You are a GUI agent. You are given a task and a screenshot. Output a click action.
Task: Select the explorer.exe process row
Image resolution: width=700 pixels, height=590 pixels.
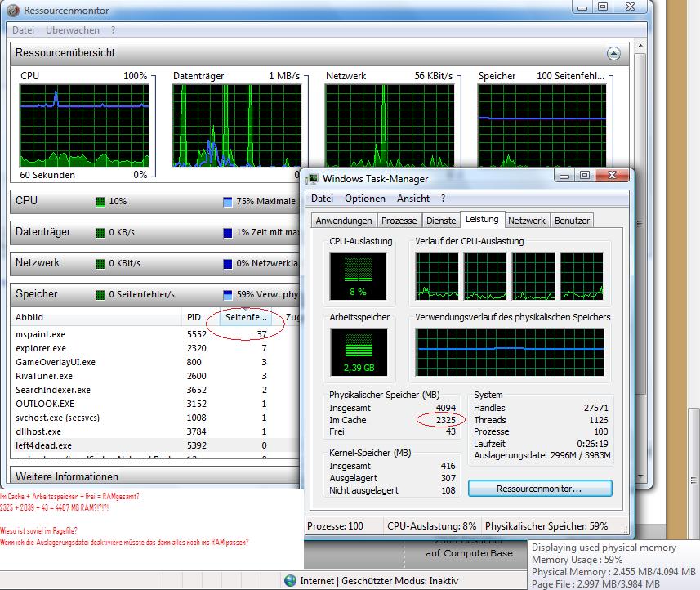tap(154, 348)
